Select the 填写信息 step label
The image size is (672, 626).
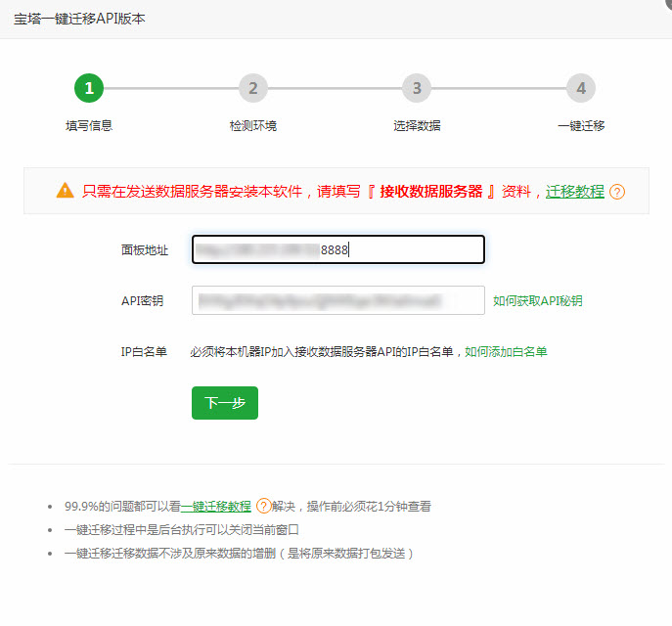pyautogui.click(x=89, y=126)
